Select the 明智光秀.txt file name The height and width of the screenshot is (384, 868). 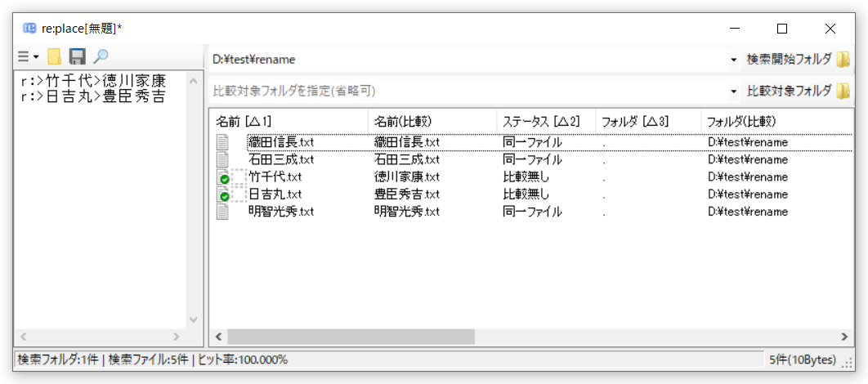(x=281, y=212)
